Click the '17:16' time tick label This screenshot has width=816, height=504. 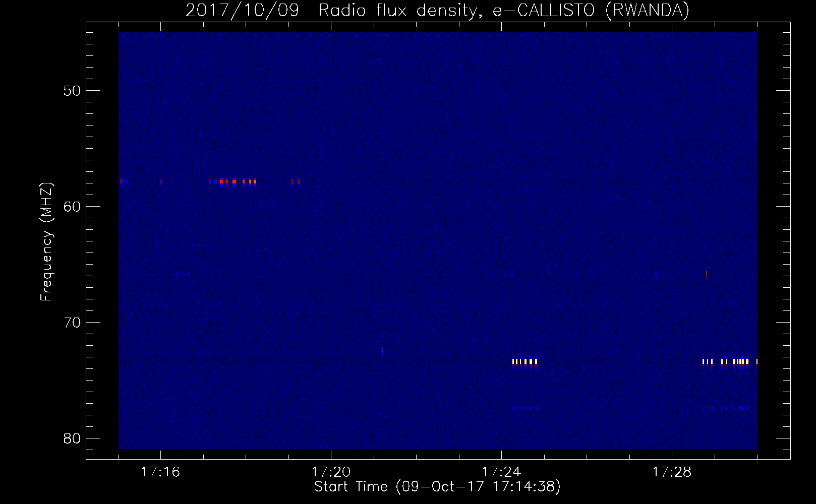pyautogui.click(x=160, y=472)
